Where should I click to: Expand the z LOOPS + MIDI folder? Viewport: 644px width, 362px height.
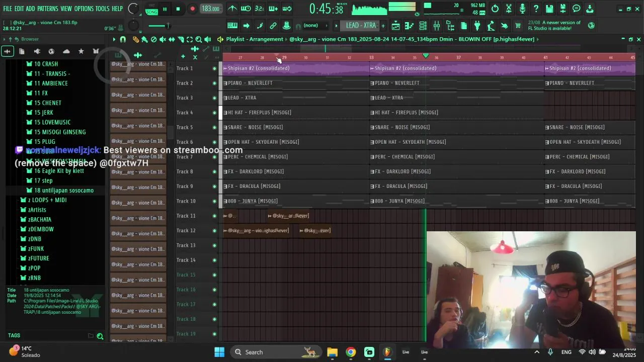tap(43, 200)
